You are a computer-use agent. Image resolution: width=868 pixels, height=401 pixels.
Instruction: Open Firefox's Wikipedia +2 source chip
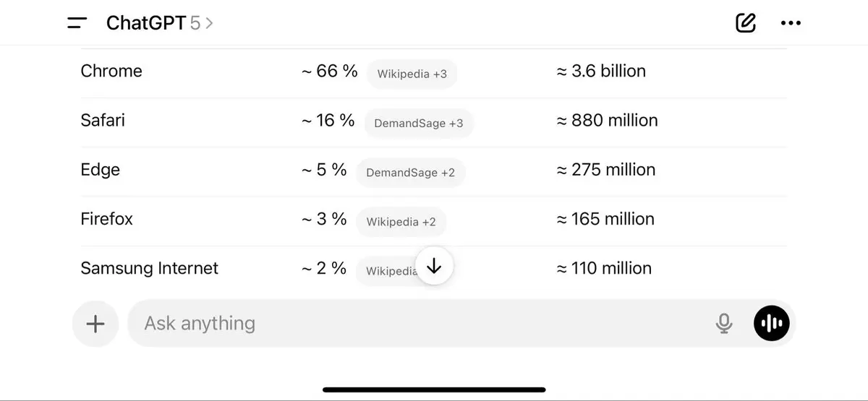[x=401, y=222]
